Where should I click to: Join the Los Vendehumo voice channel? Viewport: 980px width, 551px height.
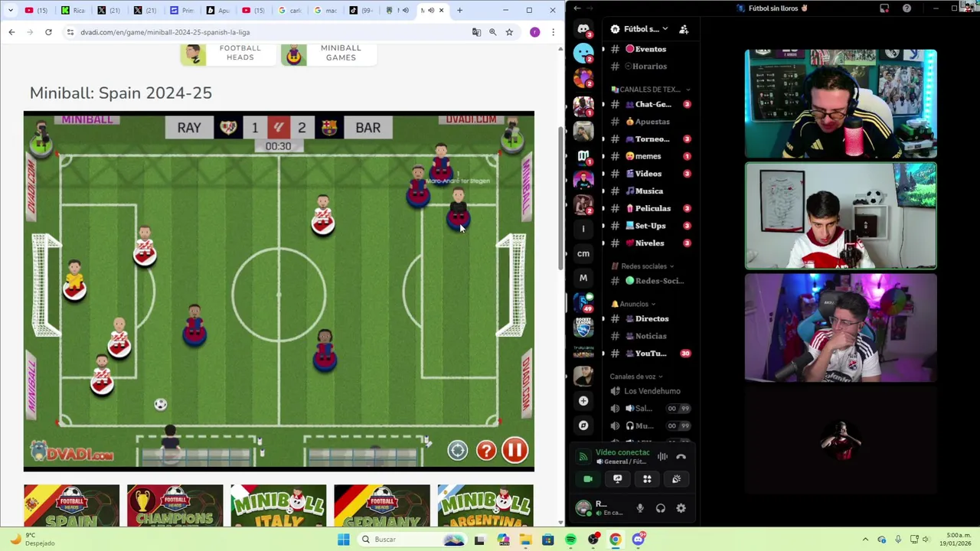tap(649, 391)
